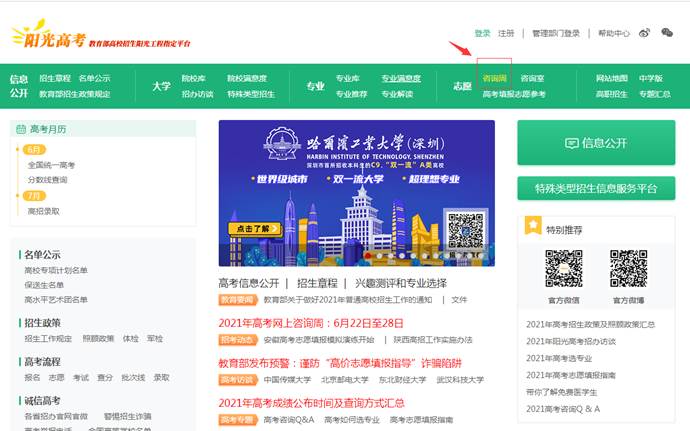Open the Weibo icon in header
690x431 pixels.
644,33
